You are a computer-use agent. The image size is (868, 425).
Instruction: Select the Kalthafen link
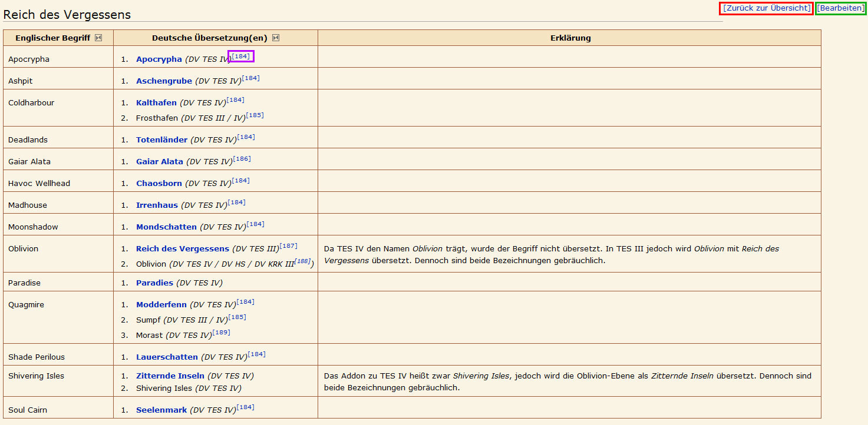[156, 103]
